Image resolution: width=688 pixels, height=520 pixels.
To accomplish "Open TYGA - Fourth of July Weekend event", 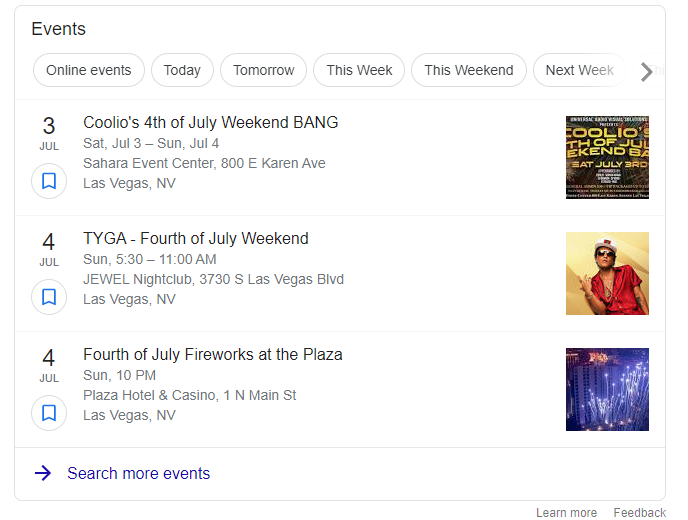I will click(x=196, y=239).
